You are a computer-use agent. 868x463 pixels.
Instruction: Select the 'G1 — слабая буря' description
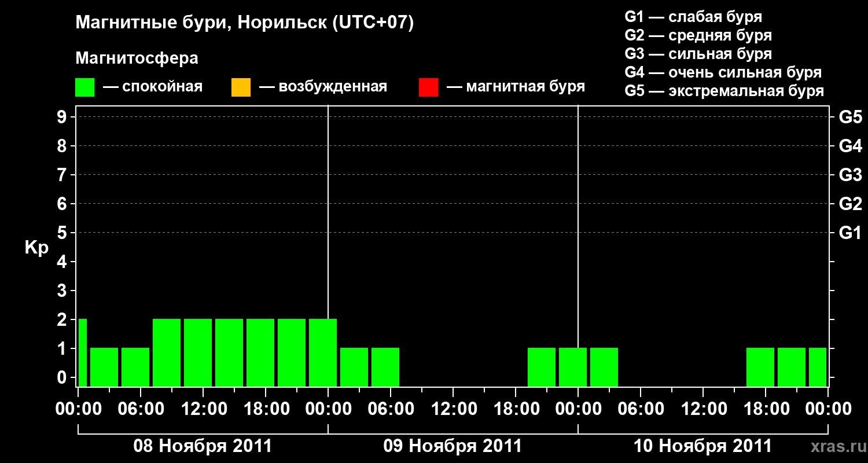(x=693, y=16)
